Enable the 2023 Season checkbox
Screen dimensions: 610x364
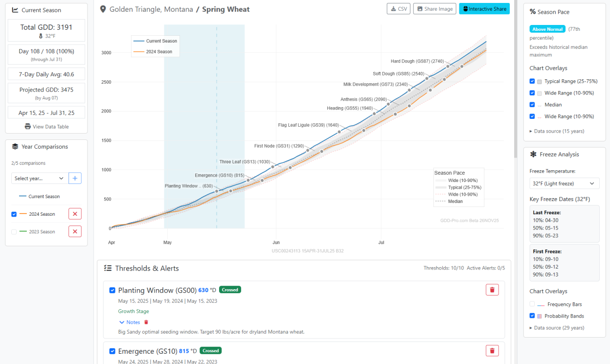[x=14, y=231]
